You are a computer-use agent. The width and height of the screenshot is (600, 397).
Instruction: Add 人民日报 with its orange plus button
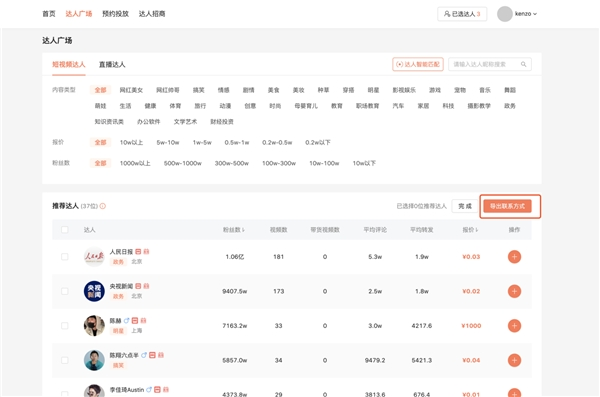tap(514, 256)
